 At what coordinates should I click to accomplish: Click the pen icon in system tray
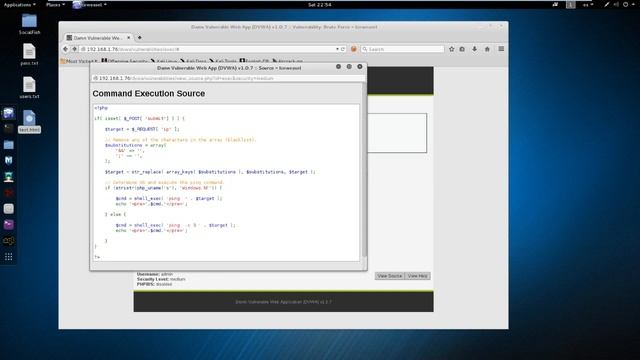click(607, 5)
